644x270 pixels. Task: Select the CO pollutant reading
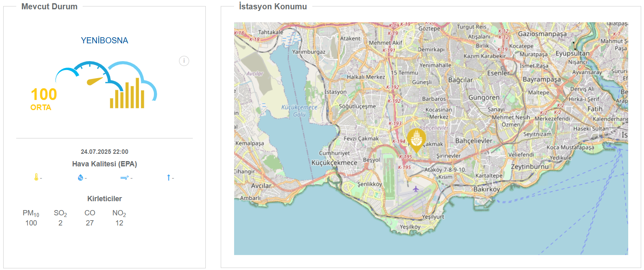point(90,223)
